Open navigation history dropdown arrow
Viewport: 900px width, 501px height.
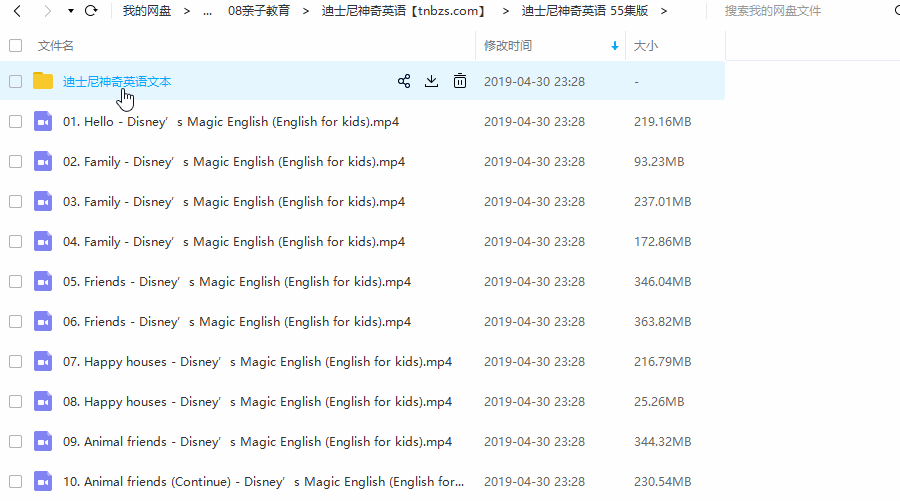71,11
